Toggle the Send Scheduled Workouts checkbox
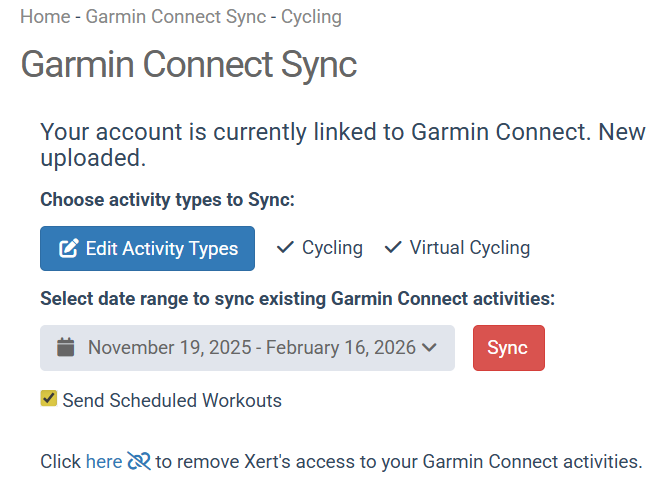Screen dimensions: 647x496 pyautogui.click(x=48, y=400)
